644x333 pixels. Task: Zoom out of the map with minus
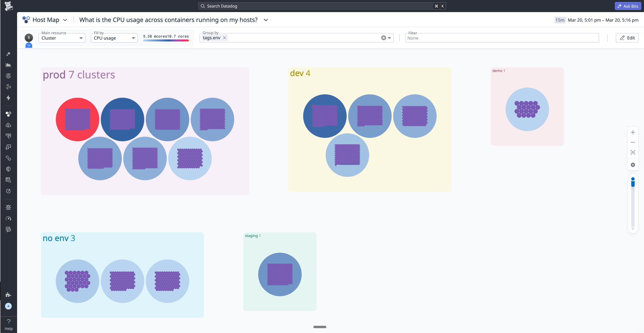click(633, 142)
